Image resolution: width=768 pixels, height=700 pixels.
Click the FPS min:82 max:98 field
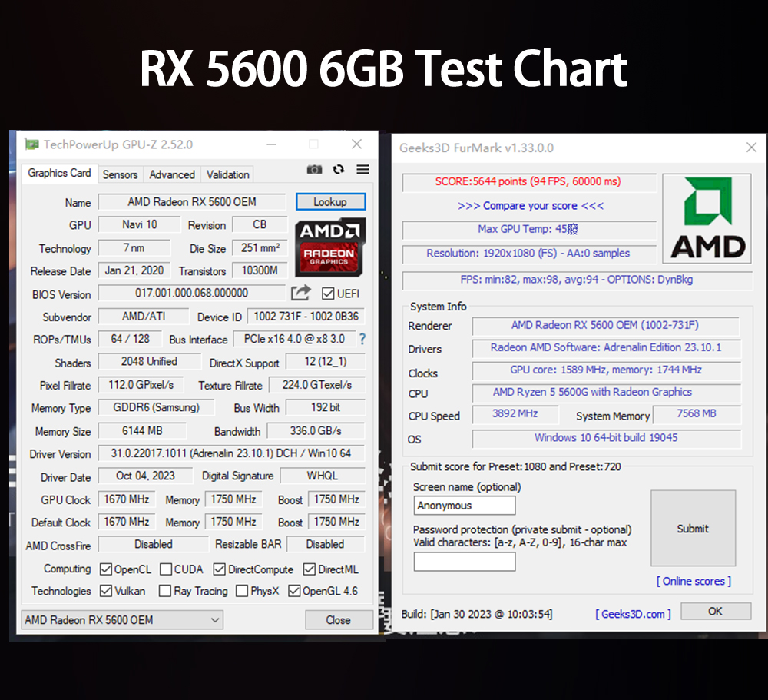[x=577, y=280]
